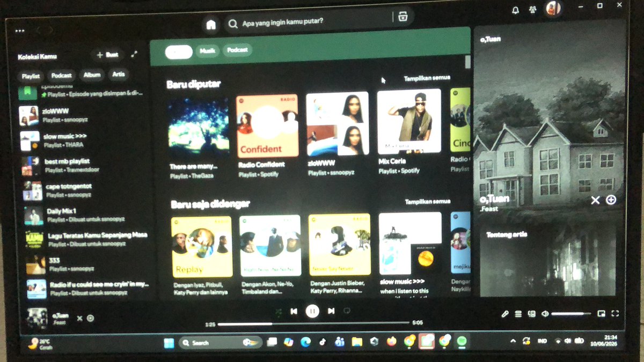Select the Musik tab in home header
644x362 pixels.
tap(207, 51)
